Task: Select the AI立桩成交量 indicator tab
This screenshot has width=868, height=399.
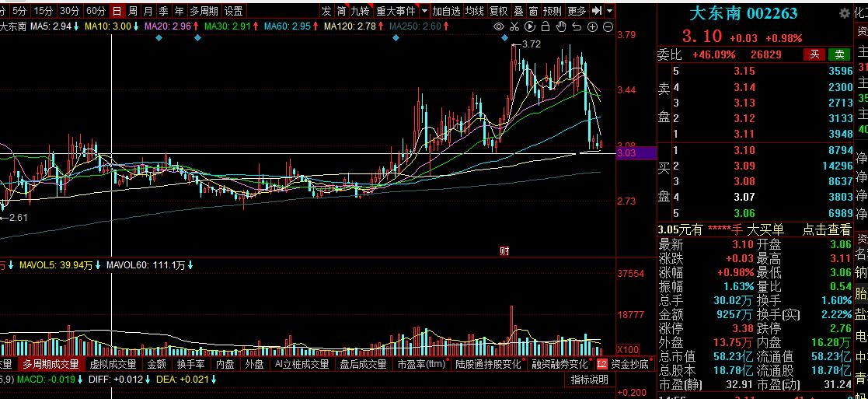Action: click(302, 364)
